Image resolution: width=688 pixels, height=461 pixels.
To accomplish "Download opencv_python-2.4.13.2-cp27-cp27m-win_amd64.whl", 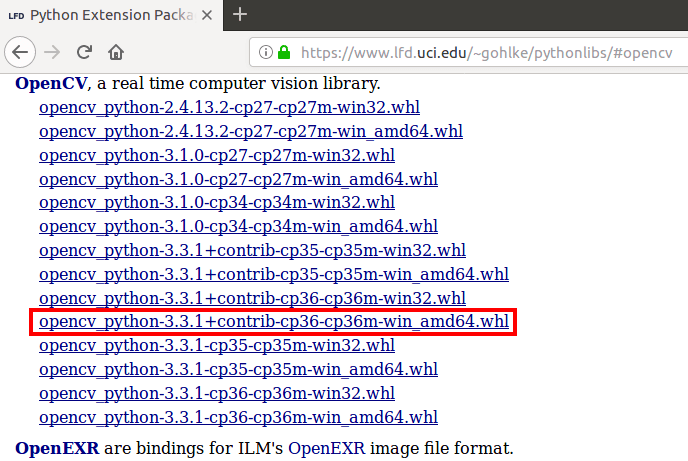I will (x=251, y=131).
